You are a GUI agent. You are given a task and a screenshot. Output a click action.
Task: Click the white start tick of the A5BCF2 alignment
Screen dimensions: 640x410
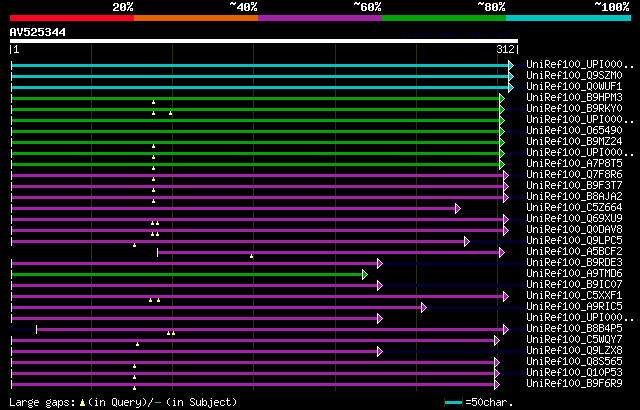(158, 253)
